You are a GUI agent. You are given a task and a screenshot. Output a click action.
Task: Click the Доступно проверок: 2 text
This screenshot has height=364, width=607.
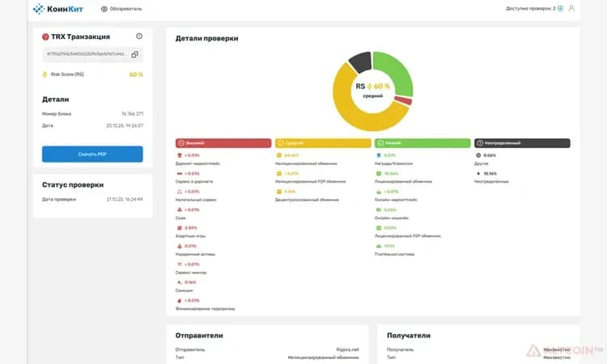[x=530, y=9]
